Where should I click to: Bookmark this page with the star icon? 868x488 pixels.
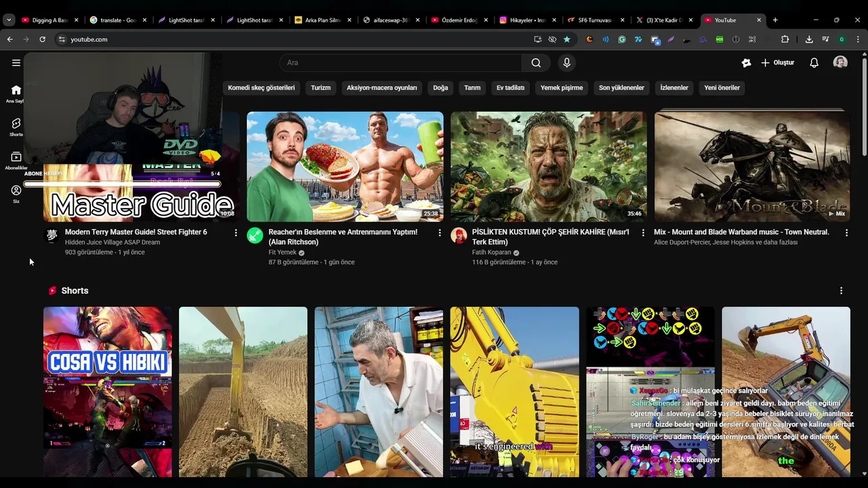pos(567,39)
